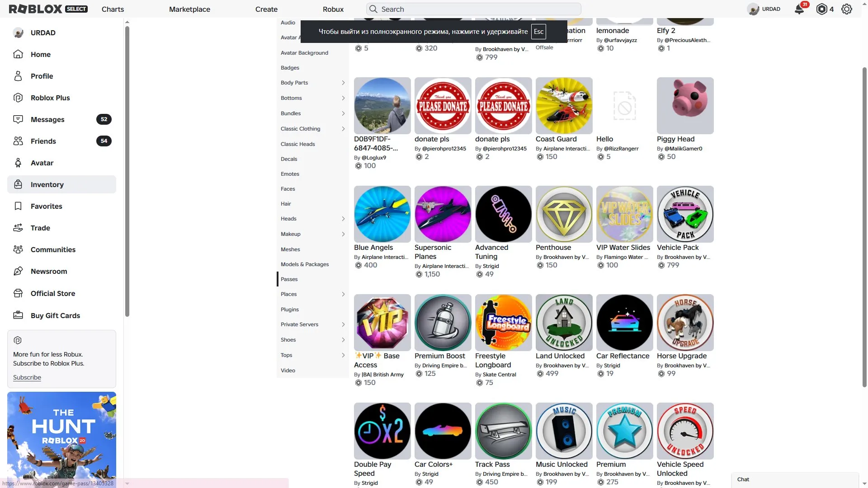Open the settings gear icon
This screenshot has width=868, height=488.
(847, 9)
